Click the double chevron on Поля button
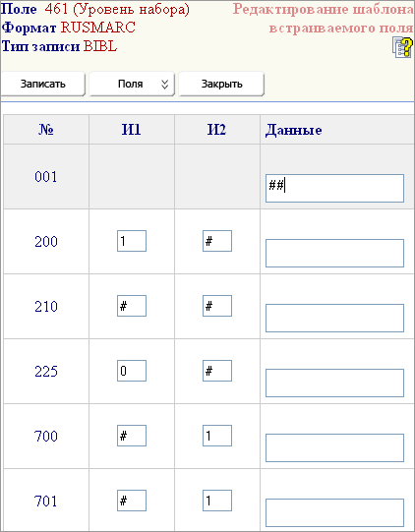Screen dimensions: 415x532 point(164,85)
